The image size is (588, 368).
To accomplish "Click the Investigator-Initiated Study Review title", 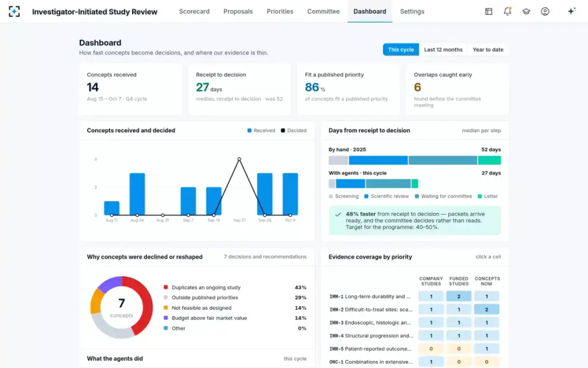I will (95, 11).
